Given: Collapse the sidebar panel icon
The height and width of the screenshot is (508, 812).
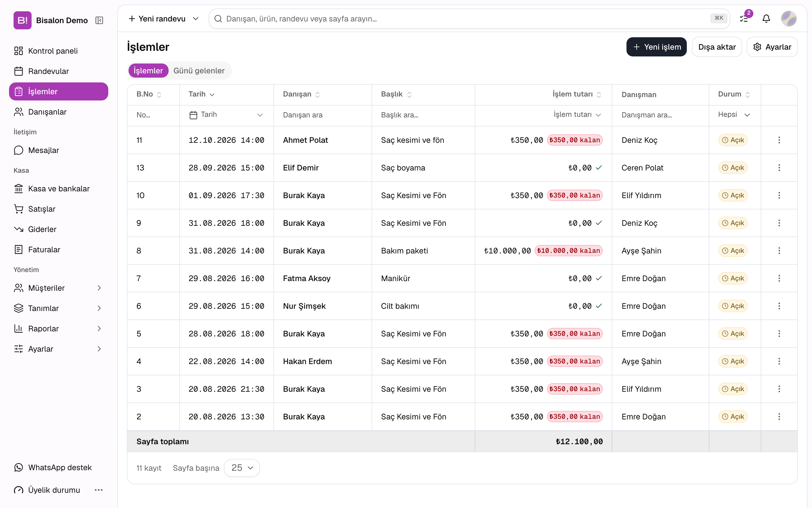Looking at the screenshot, I should click(99, 20).
